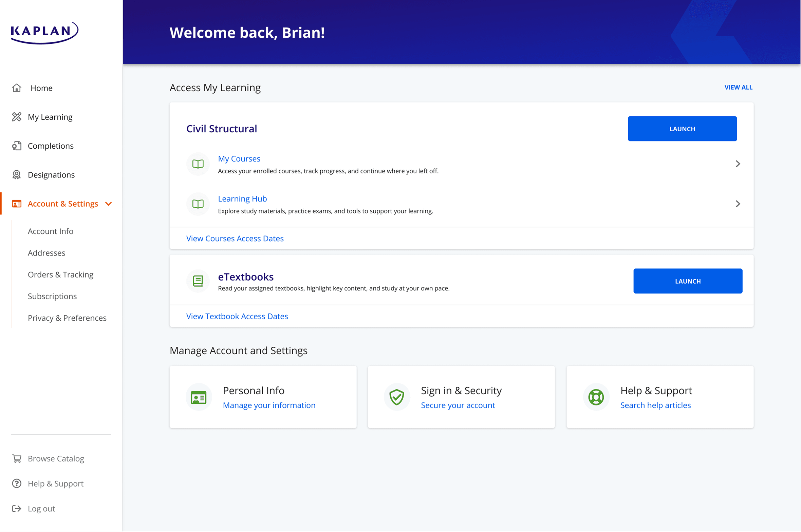Viewport: 801px width, 532px height.
Task: Open the My Courses link
Action: (239, 158)
